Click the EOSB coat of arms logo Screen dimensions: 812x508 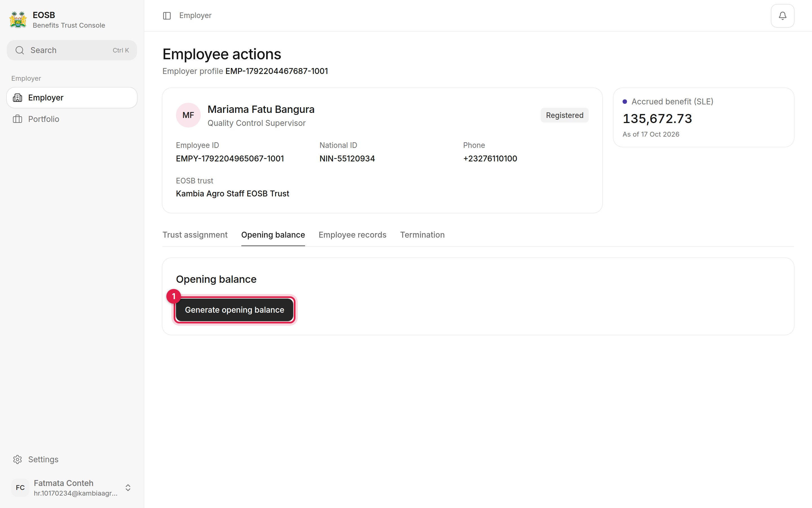(18, 20)
